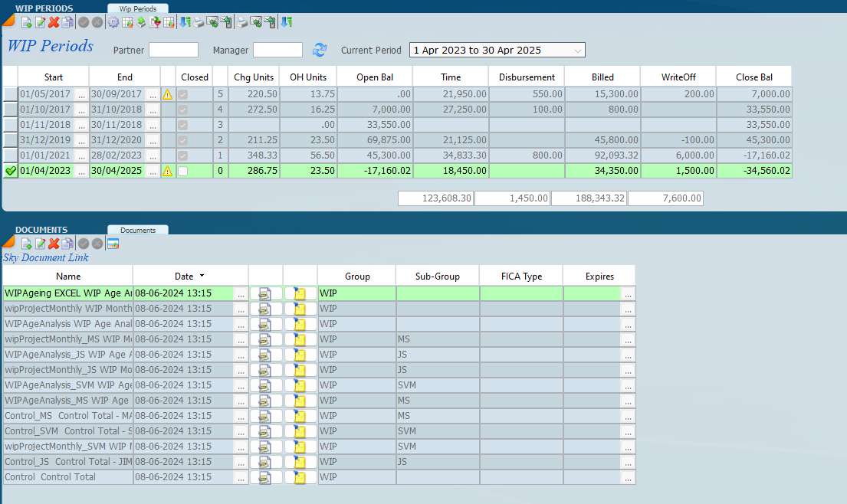
Task: Toggle Closed checkbox for period starting 01/04/2023
Action: (x=183, y=171)
